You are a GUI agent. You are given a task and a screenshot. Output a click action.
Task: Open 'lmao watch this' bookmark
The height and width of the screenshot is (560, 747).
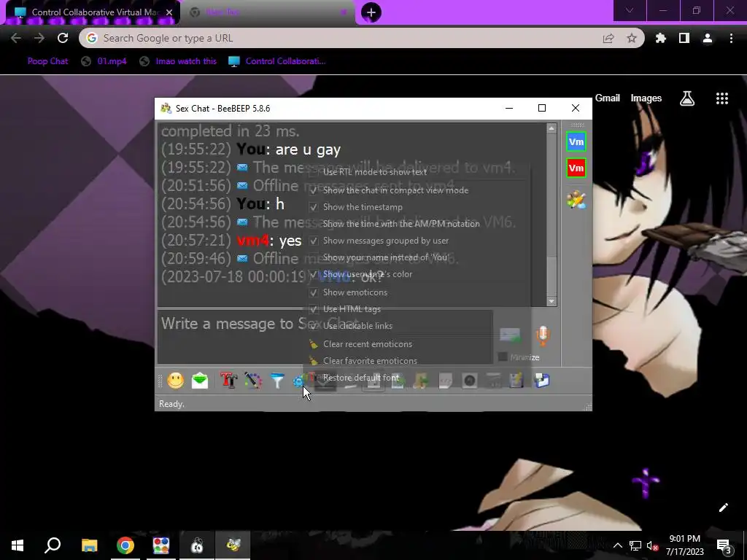178,61
